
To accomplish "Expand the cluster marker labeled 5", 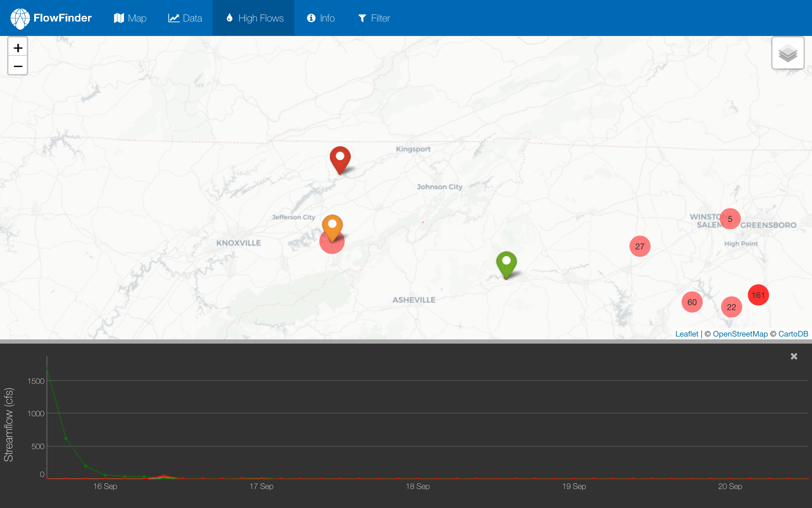I will pos(730,219).
